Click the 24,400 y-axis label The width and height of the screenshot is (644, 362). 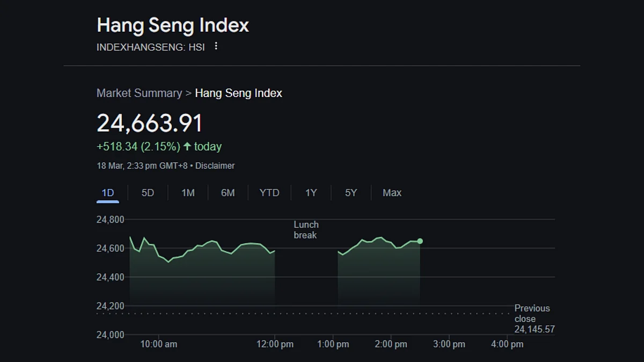pos(110,277)
